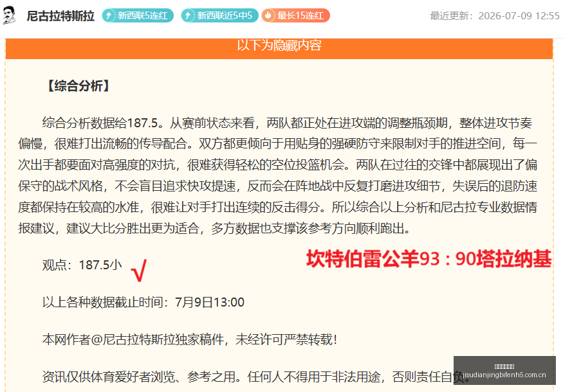The image size is (563, 392).
Task: Open the jisudianjingbifenh5.com.cn watermark overlay
Action: pyautogui.click(x=504, y=371)
